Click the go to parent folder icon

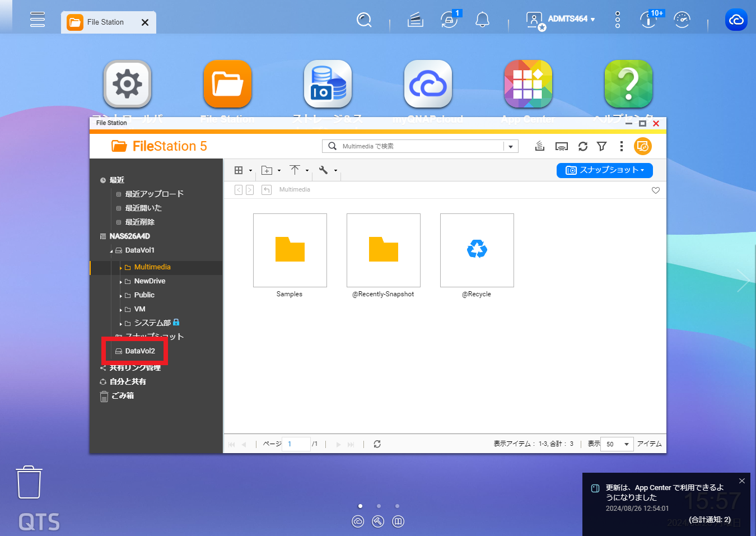click(x=267, y=190)
